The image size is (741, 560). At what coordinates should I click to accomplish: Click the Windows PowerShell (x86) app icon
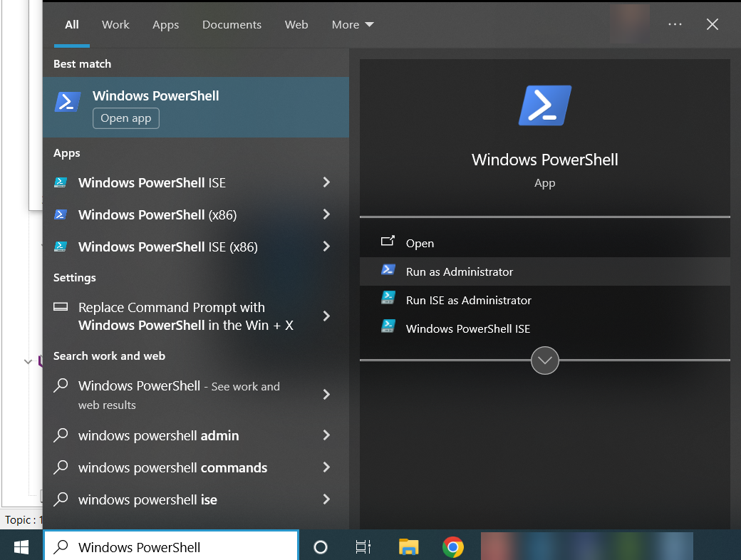(x=61, y=214)
